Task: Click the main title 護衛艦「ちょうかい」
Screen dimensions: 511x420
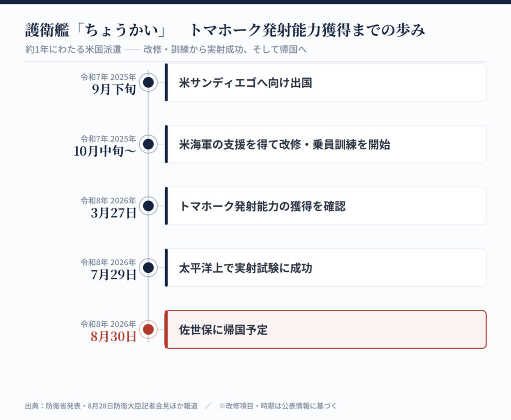Action: pos(96,30)
